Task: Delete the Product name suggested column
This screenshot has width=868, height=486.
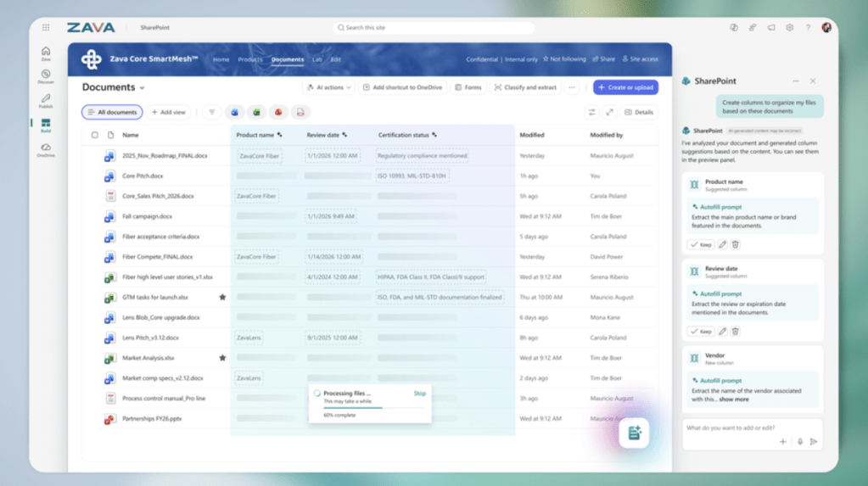Action: pos(736,244)
